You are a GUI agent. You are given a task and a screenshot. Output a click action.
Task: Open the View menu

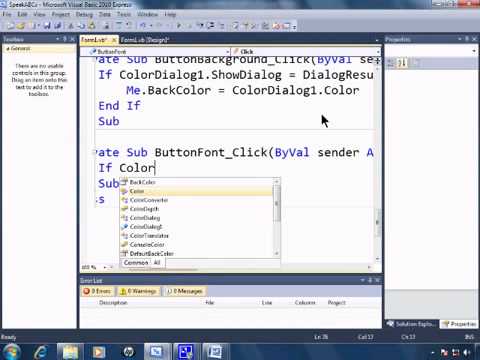click(39, 14)
